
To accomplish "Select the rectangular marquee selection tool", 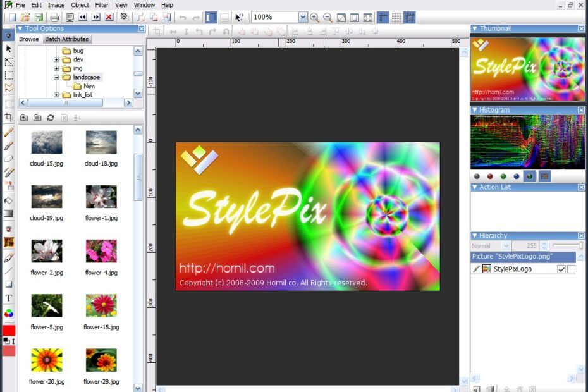I will [9, 75].
